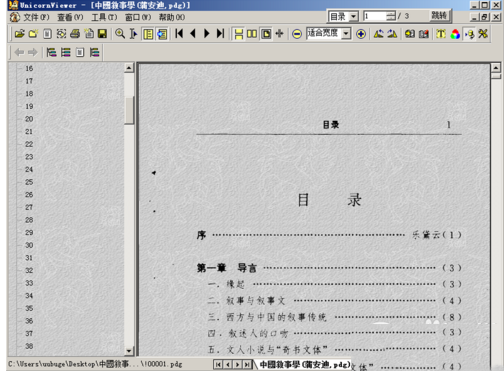Zoom in with the plus circle
This screenshot has height=371, width=504.
[x=361, y=34]
